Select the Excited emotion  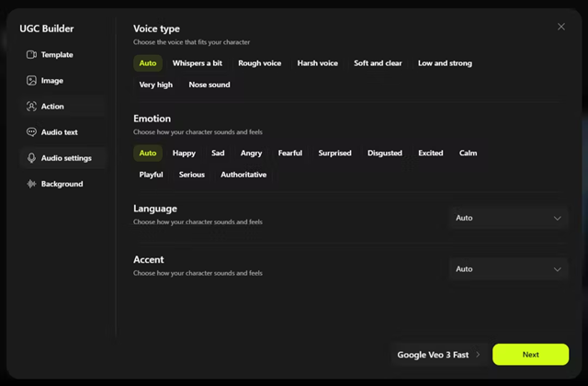(431, 153)
